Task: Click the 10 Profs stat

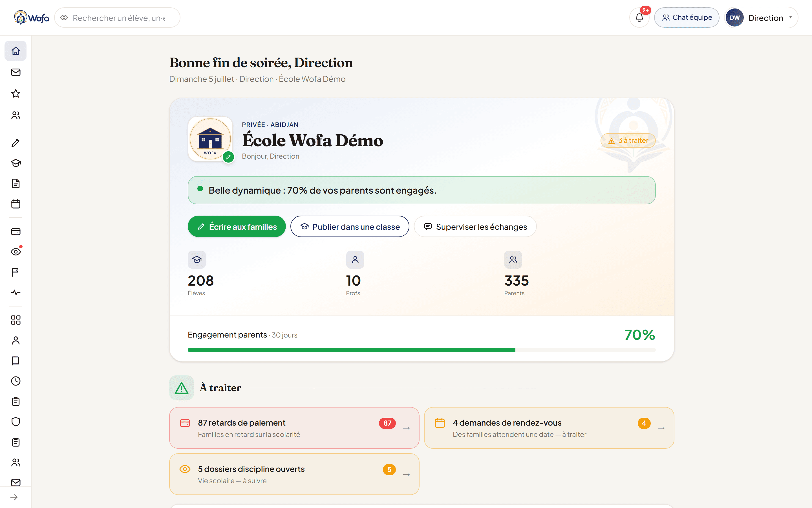Action: click(x=355, y=273)
